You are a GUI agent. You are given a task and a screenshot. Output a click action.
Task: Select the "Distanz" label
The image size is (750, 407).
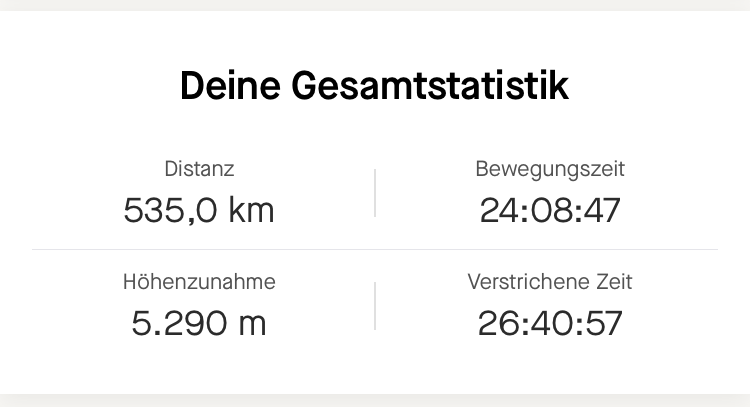coord(199,169)
